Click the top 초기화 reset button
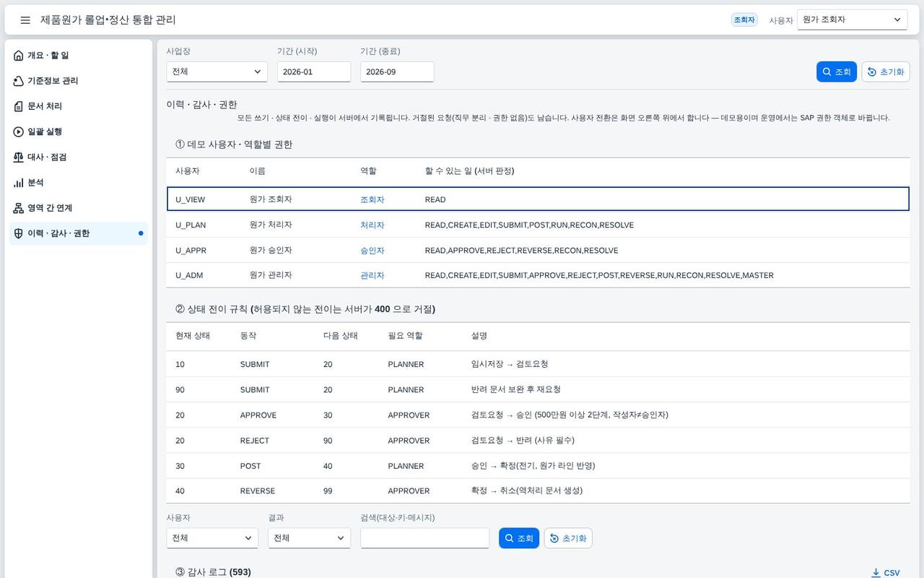 tap(886, 72)
